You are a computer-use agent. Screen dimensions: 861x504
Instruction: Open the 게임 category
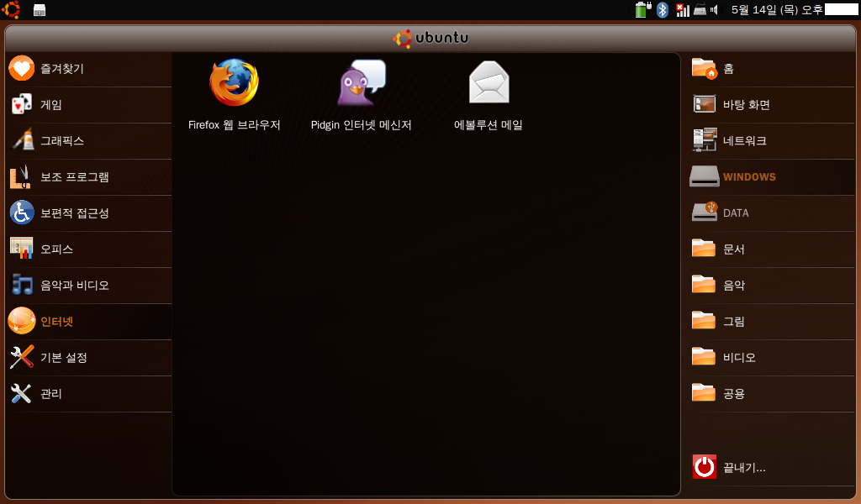coord(89,105)
